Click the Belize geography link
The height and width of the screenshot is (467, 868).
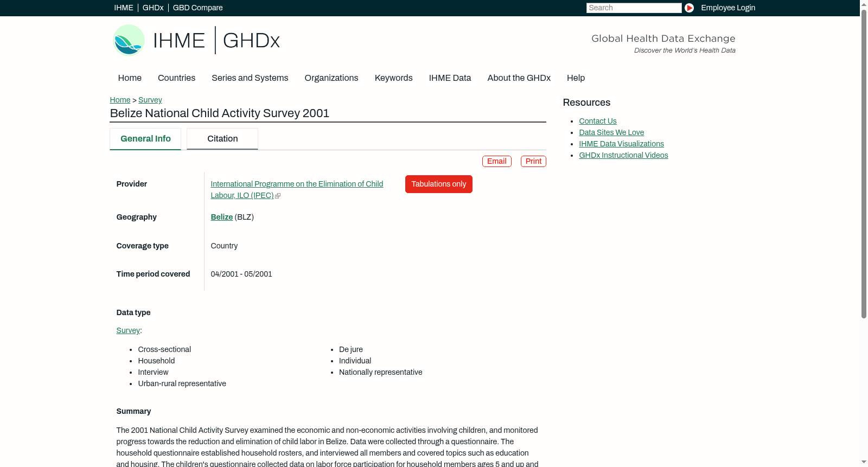tap(222, 217)
